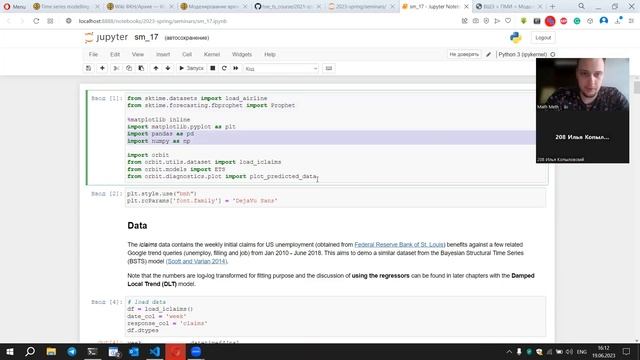Open Windows search from the taskbar
The image size is (640, 360).
click(30, 351)
